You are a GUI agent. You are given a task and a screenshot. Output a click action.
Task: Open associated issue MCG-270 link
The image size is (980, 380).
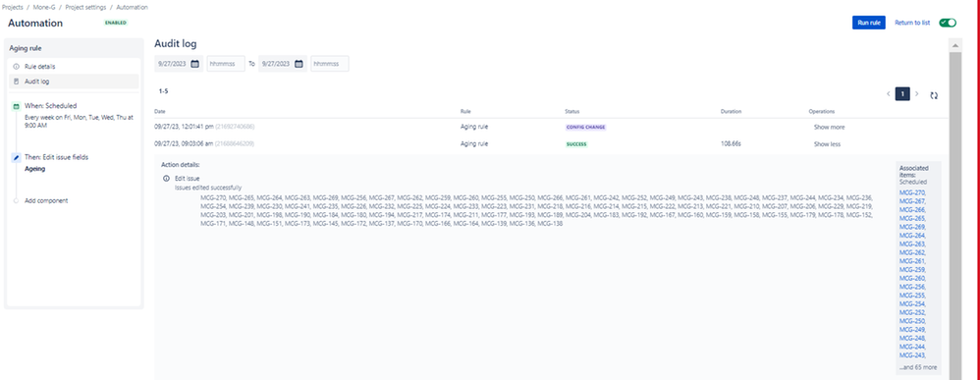tap(912, 192)
